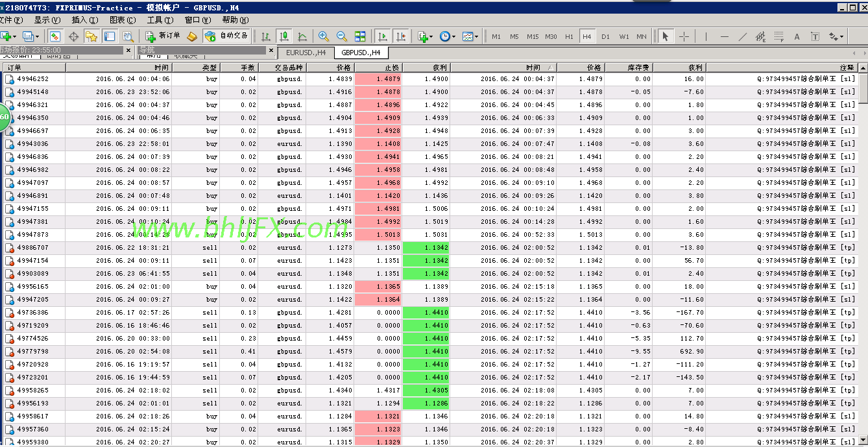The width and height of the screenshot is (868, 447).
Task: Switch to line chart display
Action: pos(302,36)
